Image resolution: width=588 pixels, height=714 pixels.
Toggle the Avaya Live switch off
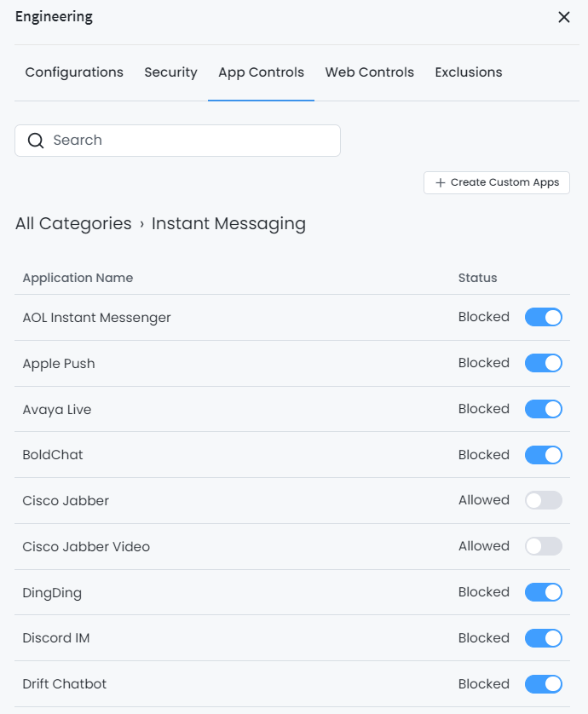[543, 409]
